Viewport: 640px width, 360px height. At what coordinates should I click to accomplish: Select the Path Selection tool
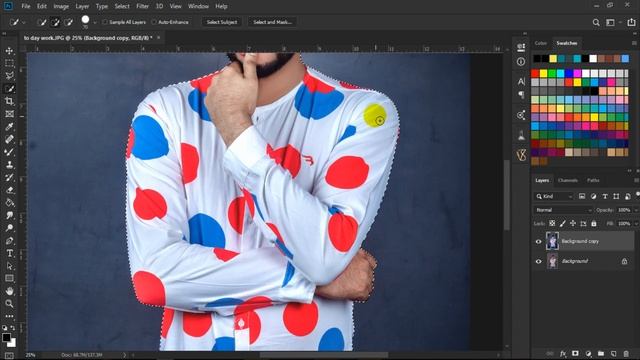9,266
